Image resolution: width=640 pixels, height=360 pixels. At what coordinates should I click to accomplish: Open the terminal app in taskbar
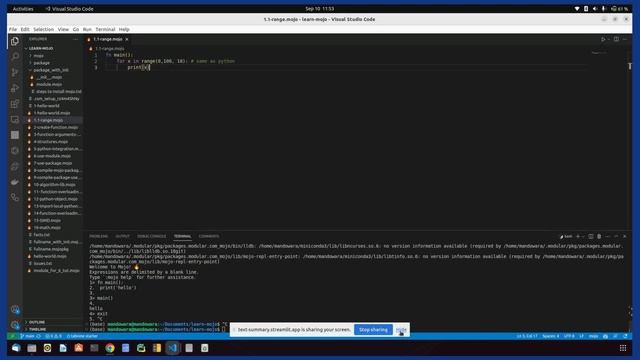[94, 348]
